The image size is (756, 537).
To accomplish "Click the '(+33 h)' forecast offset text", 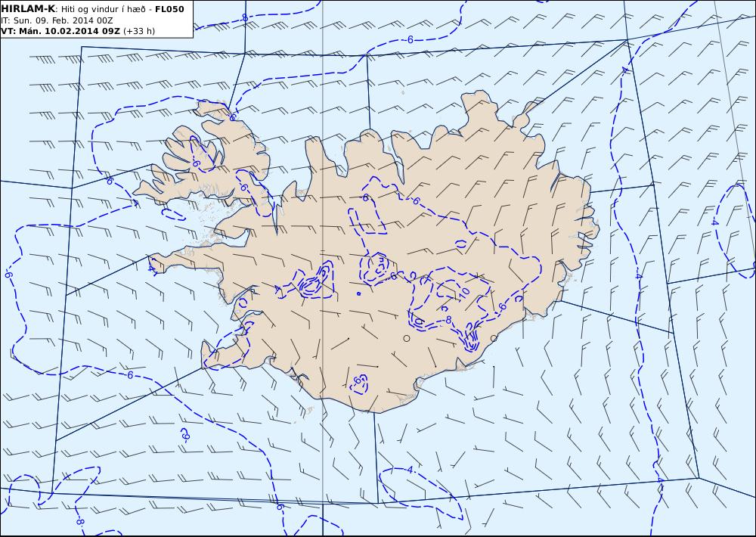I will pos(139,31).
